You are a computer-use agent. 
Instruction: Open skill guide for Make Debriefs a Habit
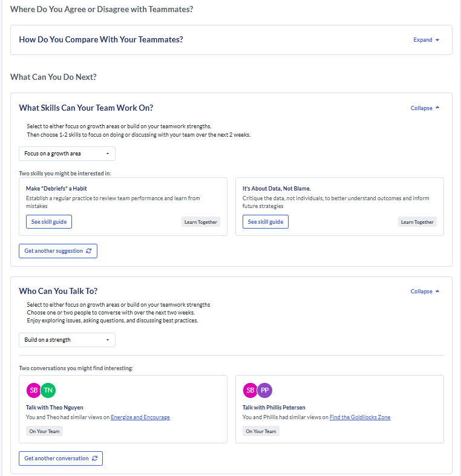tap(49, 222)
